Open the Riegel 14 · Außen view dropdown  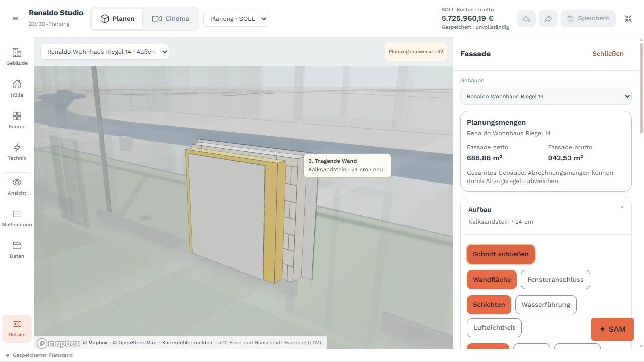pyautogui.click(x=105, y=51)
